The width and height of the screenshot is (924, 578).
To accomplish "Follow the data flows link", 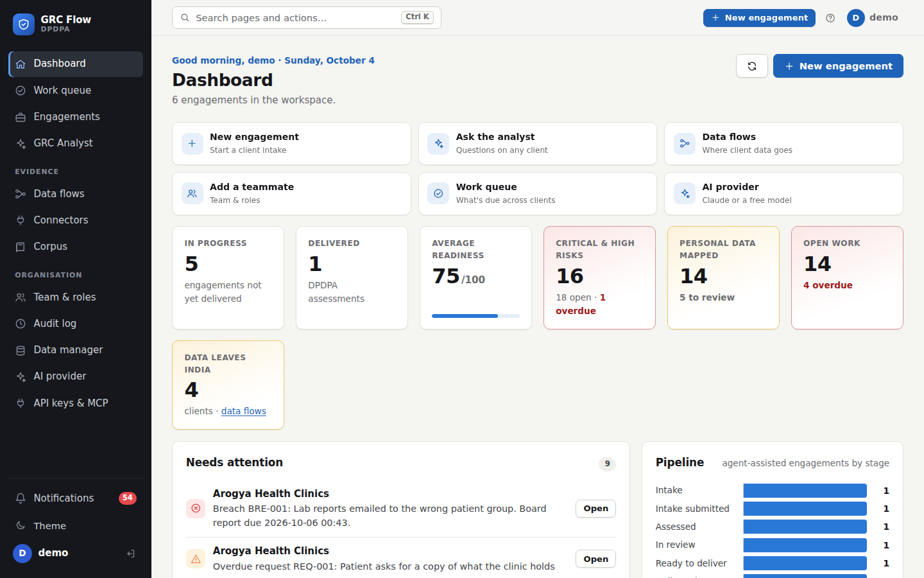I will 244,411.
